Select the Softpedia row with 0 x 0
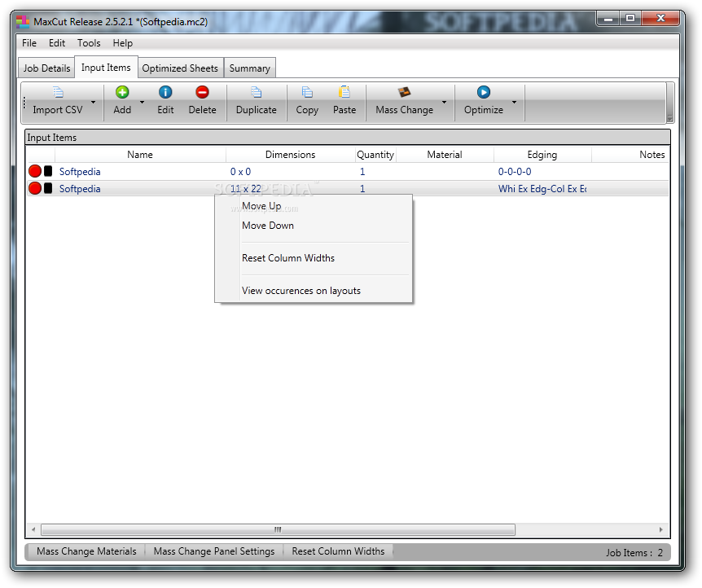The image size is (702, 588). point(348,172)
